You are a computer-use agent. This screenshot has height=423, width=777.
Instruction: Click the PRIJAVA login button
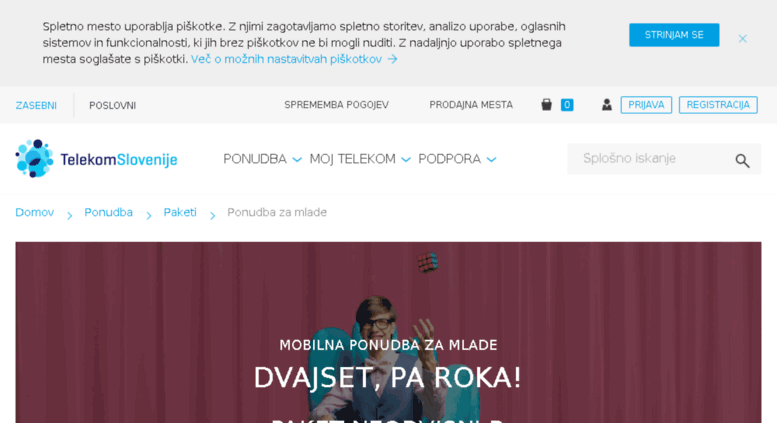pos(646,105)
